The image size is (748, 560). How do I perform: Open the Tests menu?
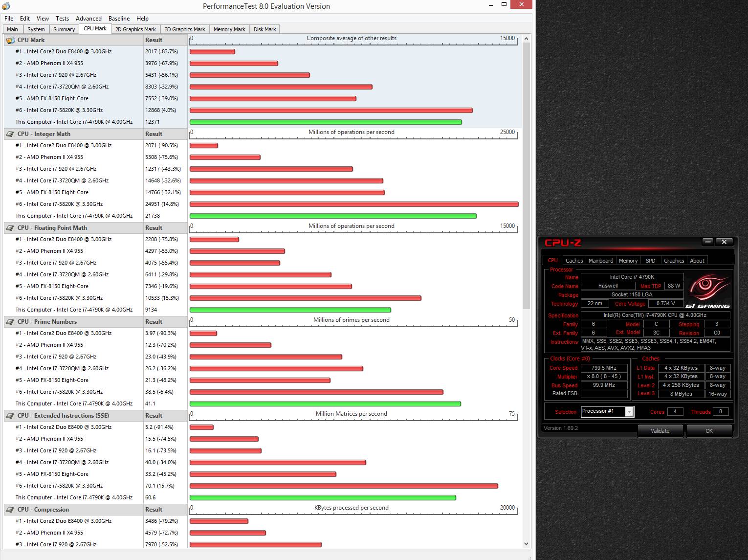point(62,18)
